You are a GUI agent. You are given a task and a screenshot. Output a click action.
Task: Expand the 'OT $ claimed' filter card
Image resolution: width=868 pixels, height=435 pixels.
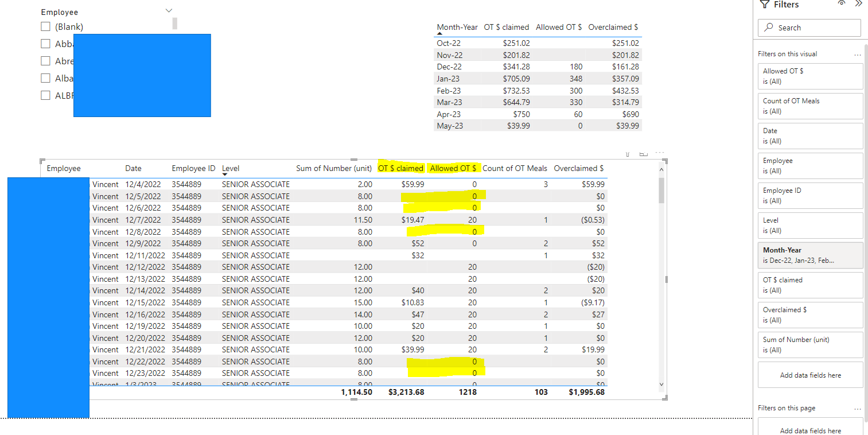coord(810,285)
